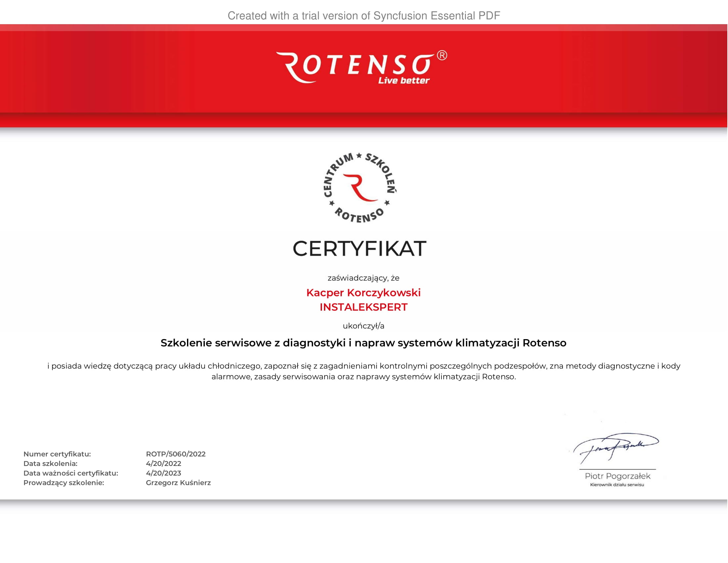Screen dimensions: 728x563
Task: Select the title "Szkolenie serwisowe z diagnostyki"
Action: (x=363, y=343)
